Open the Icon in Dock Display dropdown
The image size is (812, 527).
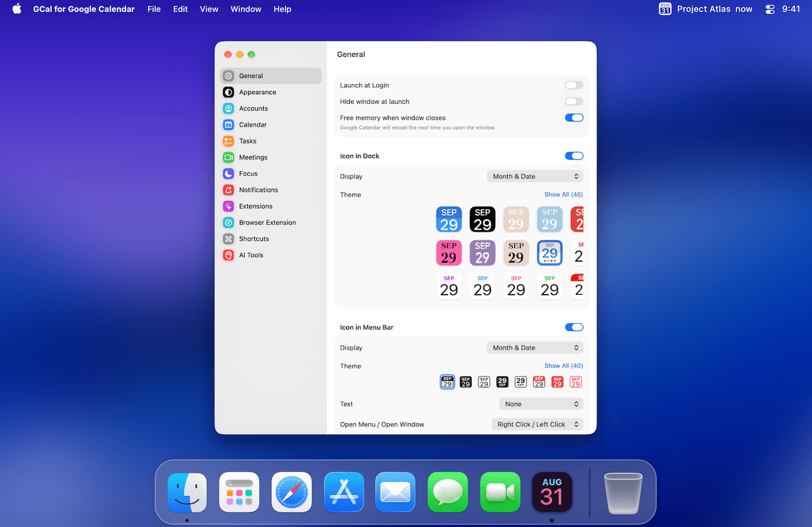pos(535,177)
